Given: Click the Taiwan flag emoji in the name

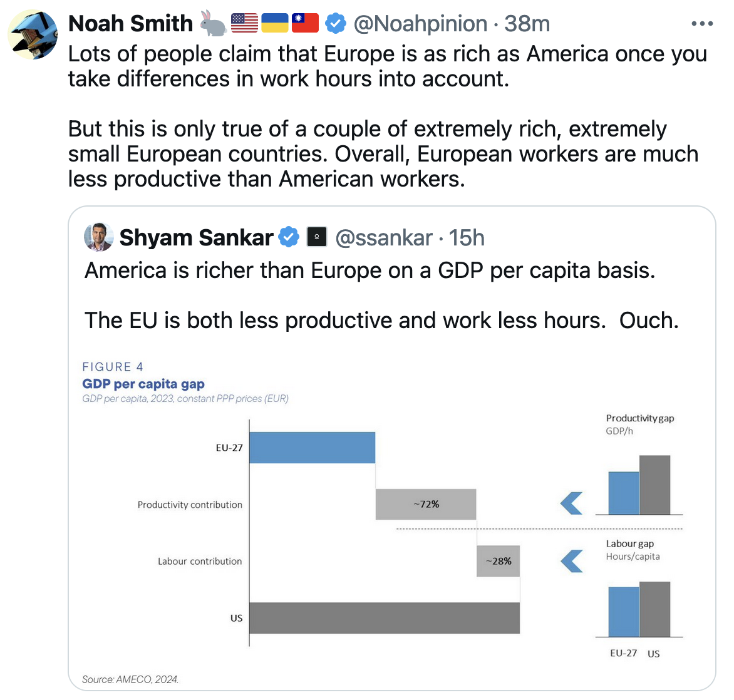Looking at the screenshot, I should [305, 24].
